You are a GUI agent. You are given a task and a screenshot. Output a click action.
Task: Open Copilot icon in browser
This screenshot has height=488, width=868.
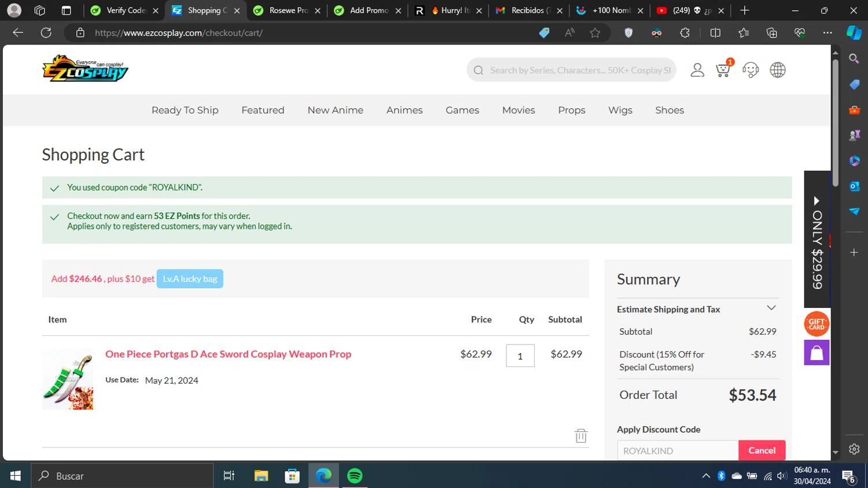click(854, 33)
